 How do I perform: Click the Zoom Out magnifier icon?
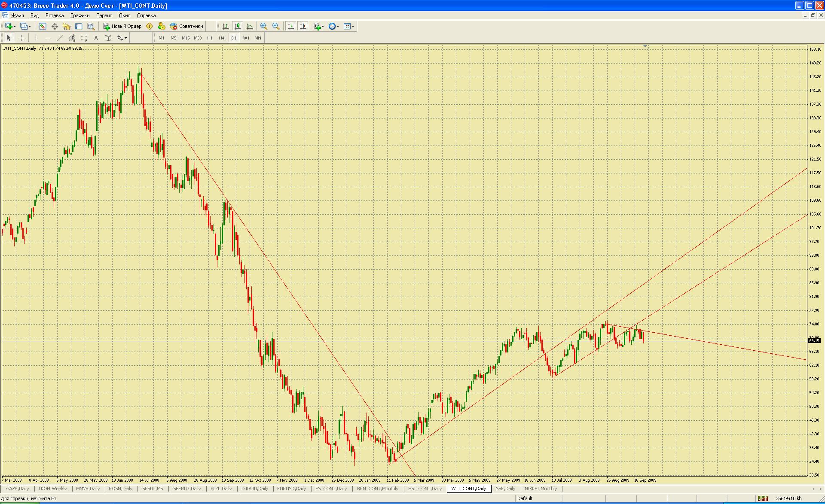(x=276, y=26)
